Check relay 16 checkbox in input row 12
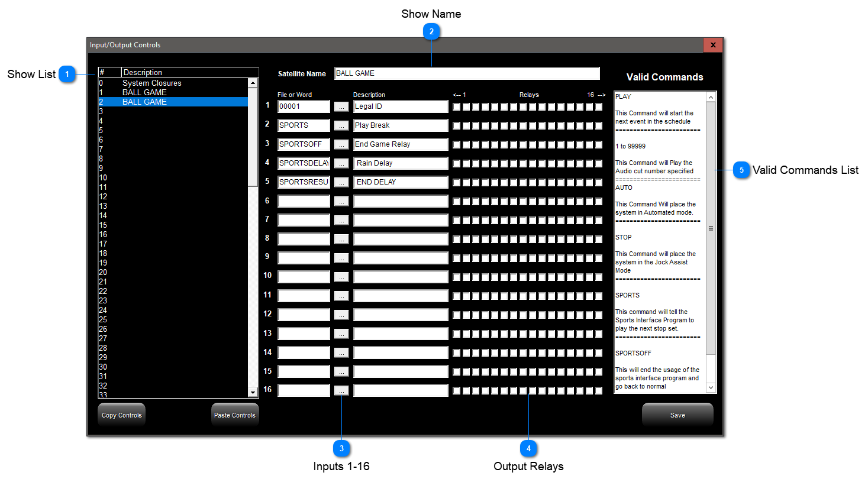Screen dimensions: 868x482 pos(599,315)
